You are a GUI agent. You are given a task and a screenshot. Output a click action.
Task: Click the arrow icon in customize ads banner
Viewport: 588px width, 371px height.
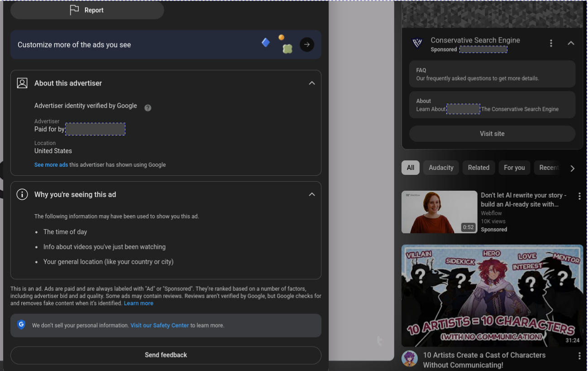coord(307,44)
